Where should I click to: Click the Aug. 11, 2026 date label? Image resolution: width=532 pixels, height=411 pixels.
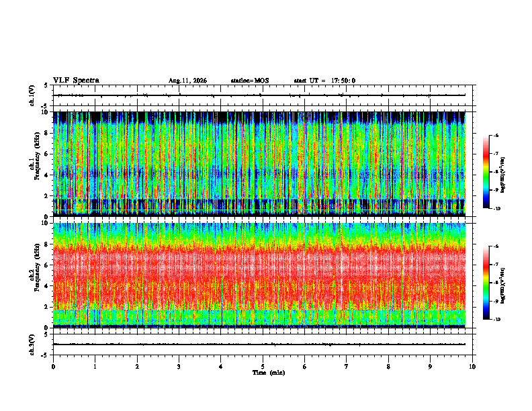pos(187,81)
